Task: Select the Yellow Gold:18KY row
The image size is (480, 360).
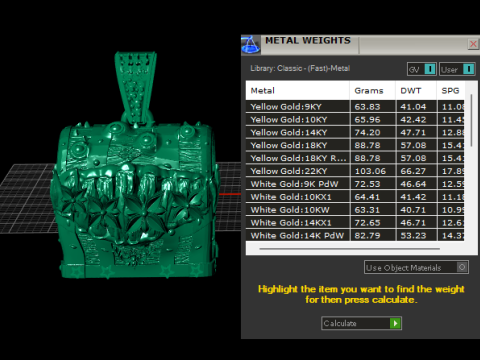Action: click(355, 145)
